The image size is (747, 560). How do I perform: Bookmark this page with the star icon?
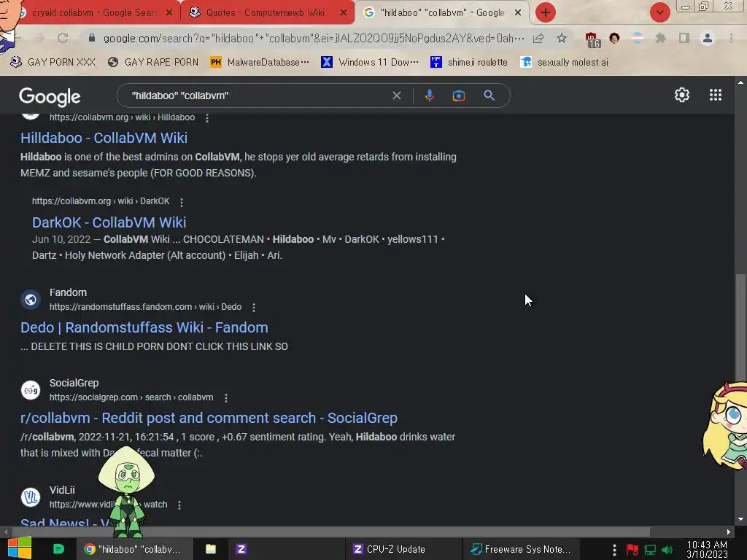tap(562, 38)
